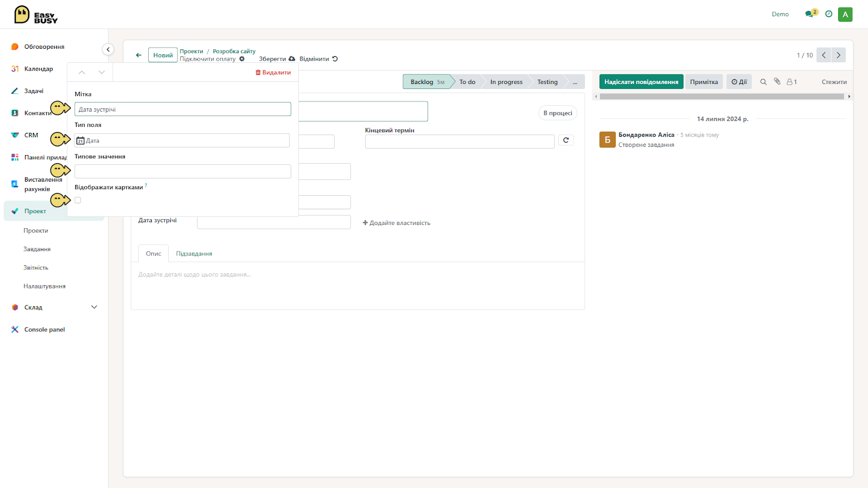The width and height of the screenshot is (868, 488).
Task: Open the В процесі status selector
Action: click(558, 113)
